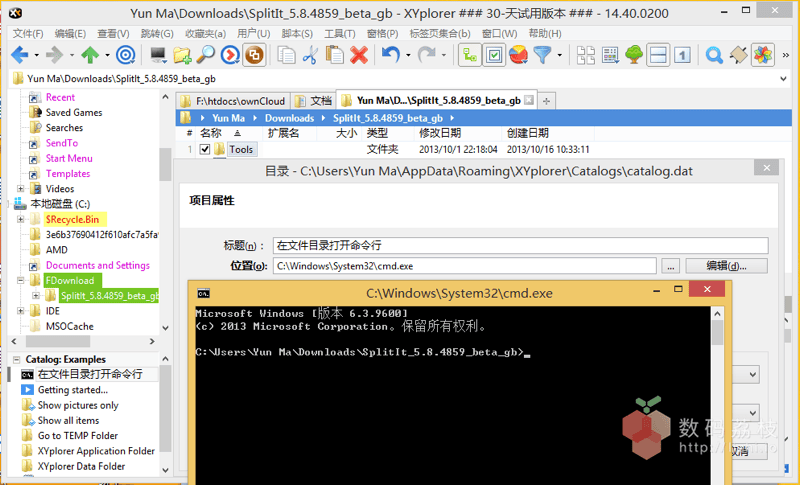This screenshot has height=485, width=800.
Task: Click the My Computer monitor icon
Action: pos(158,55)
